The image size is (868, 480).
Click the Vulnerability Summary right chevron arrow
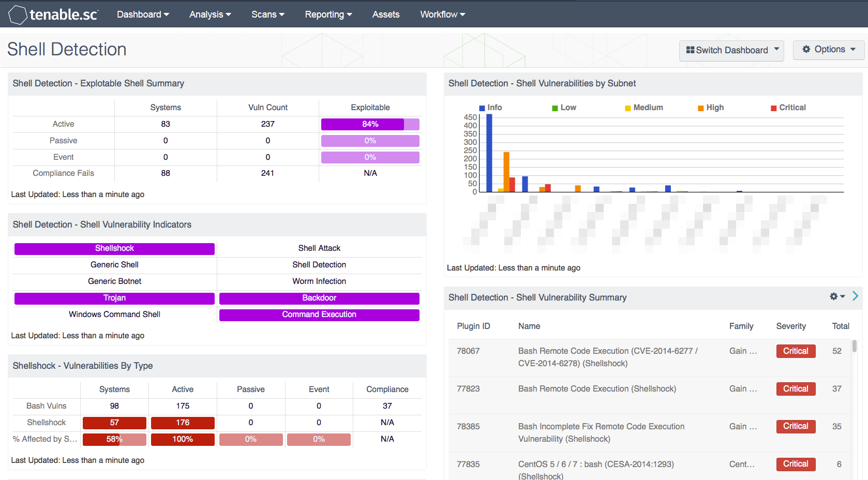click(855, 296)
